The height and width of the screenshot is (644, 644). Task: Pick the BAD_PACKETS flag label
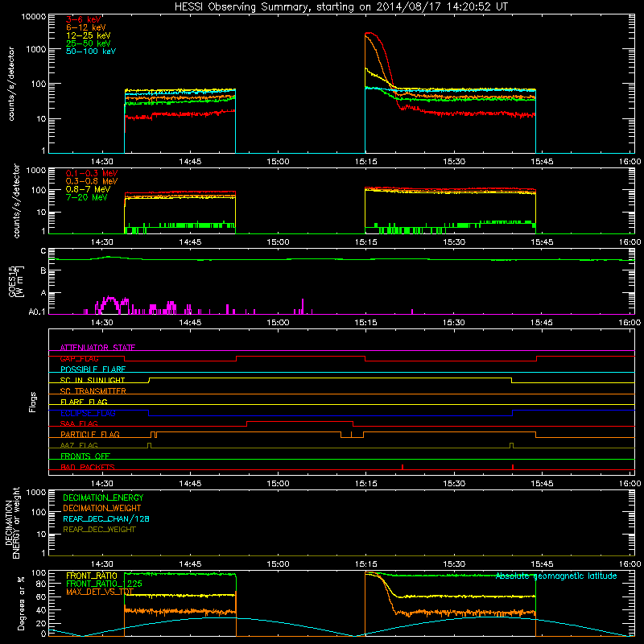(x=88, y=467)
